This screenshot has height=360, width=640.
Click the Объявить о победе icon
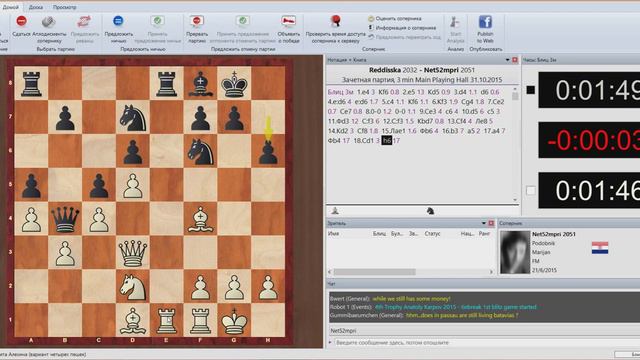coord(289,21)
